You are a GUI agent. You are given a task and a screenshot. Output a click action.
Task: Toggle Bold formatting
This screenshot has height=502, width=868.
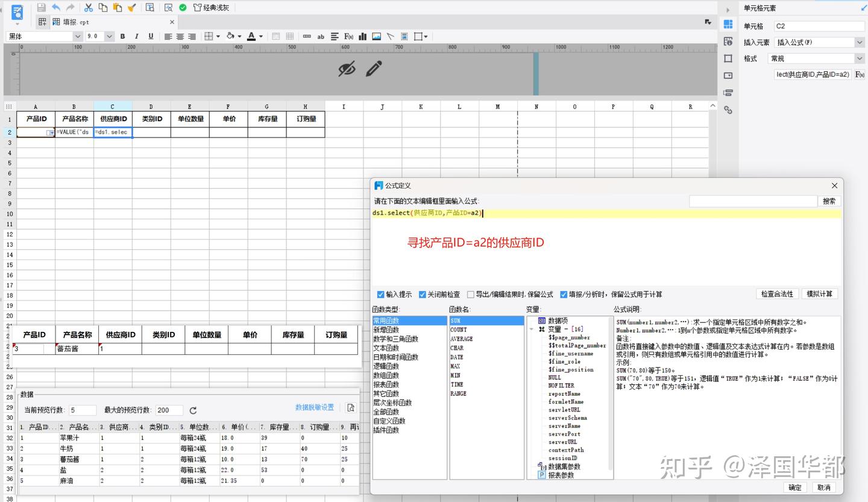(122, 36)
